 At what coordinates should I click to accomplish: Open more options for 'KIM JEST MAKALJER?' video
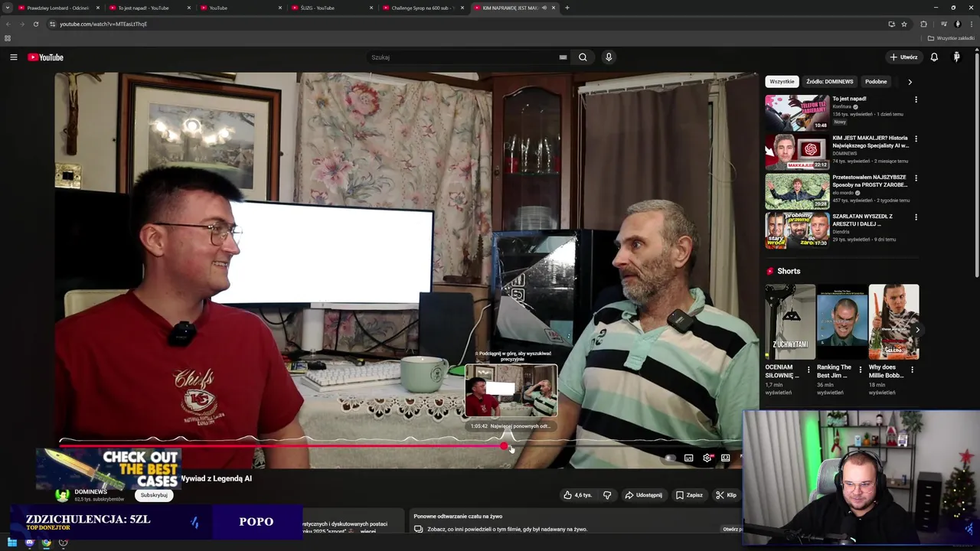coord(916,139)
